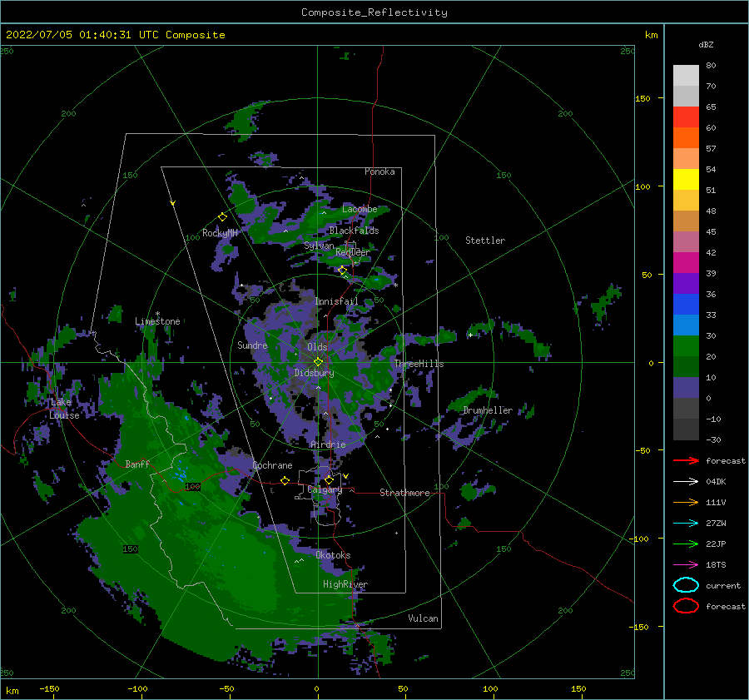Click the Olds town label
Image resolution: width=749 pixels, height=700 pixels.
317,347
